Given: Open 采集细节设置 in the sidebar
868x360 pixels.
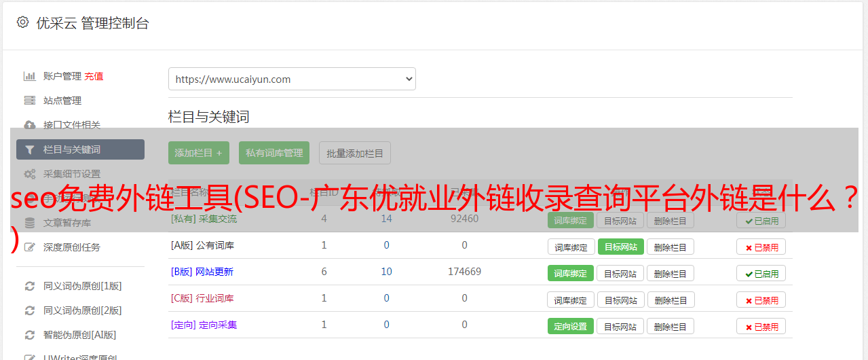Looking at the screenshot, I should (72, 174).
